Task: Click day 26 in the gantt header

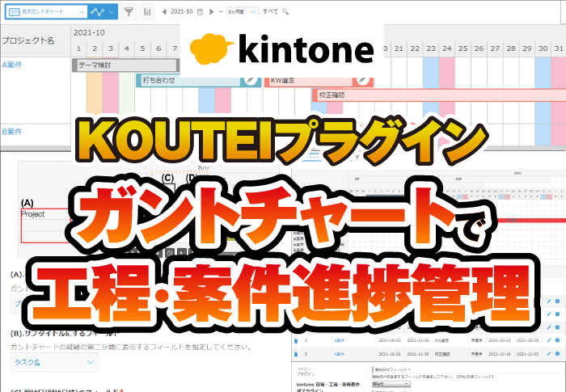Action: point(479,48)
